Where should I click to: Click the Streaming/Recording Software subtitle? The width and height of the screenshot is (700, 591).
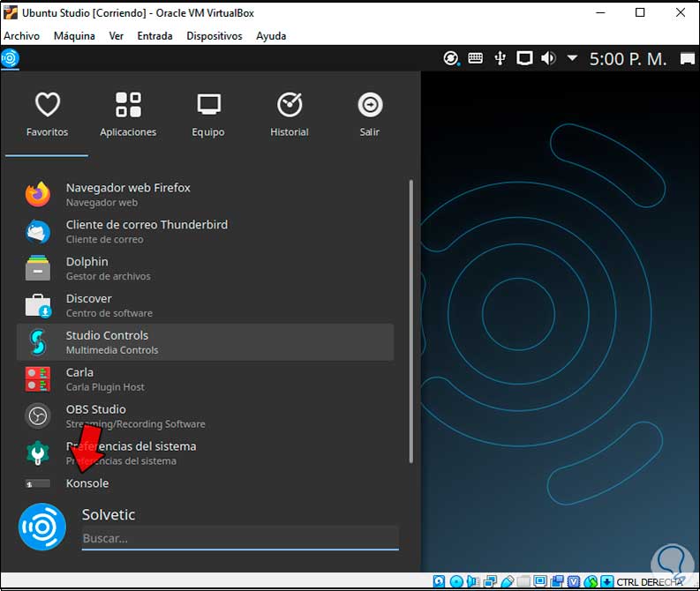[x=136, y=424]
